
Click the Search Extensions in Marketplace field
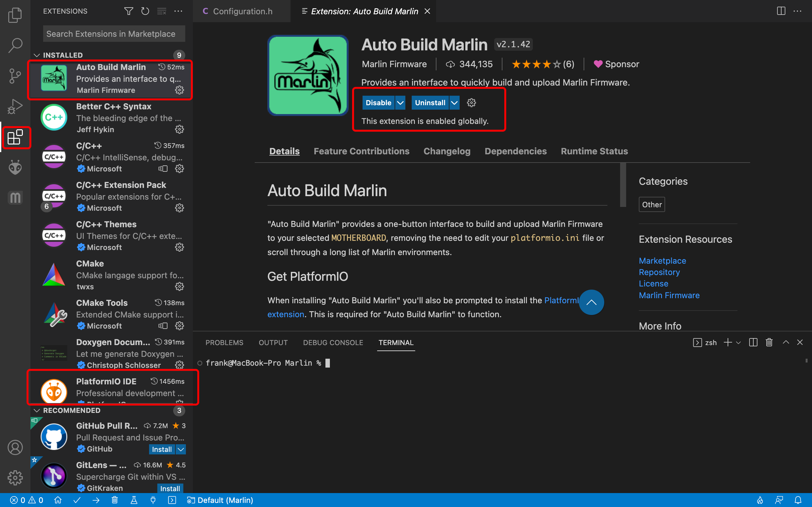[x=114, y=34]
